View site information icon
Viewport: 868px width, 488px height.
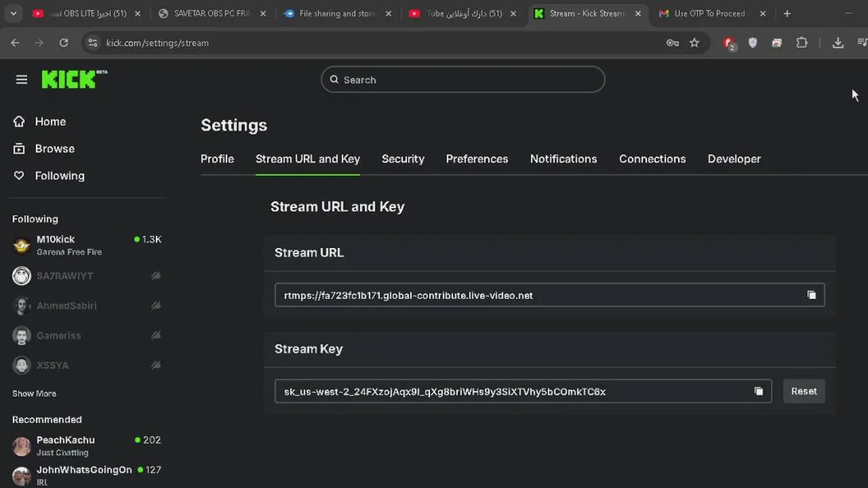pos(93,43)
